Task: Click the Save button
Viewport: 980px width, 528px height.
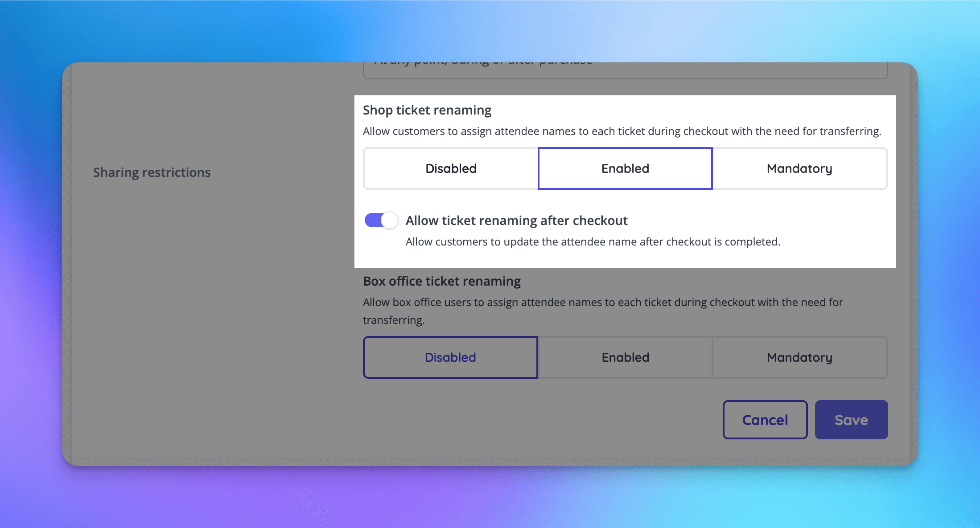Action: (851, 419)
